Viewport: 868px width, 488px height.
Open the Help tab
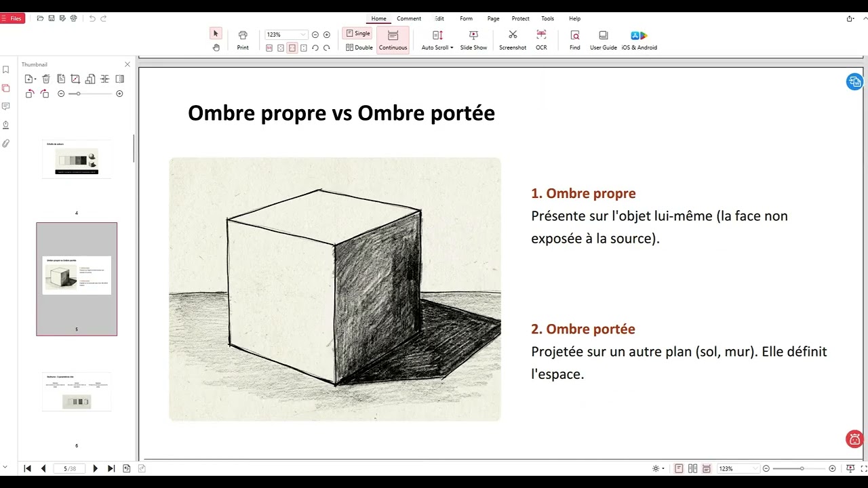click(574, 19)
